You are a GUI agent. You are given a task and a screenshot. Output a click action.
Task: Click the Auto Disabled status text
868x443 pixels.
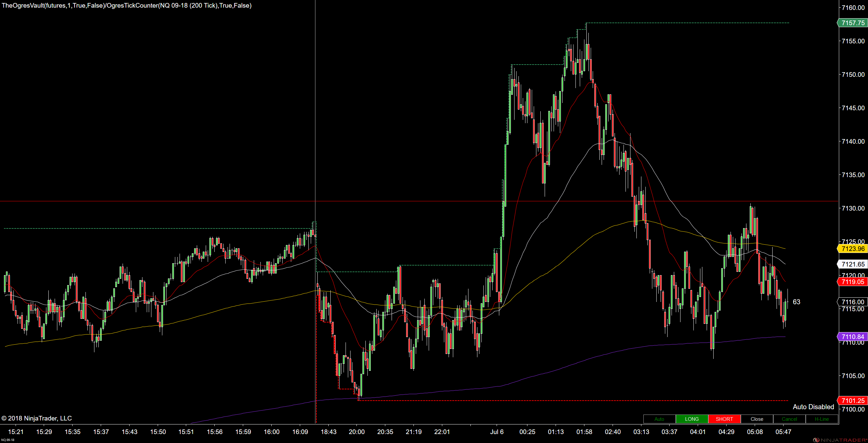[813, 407]
